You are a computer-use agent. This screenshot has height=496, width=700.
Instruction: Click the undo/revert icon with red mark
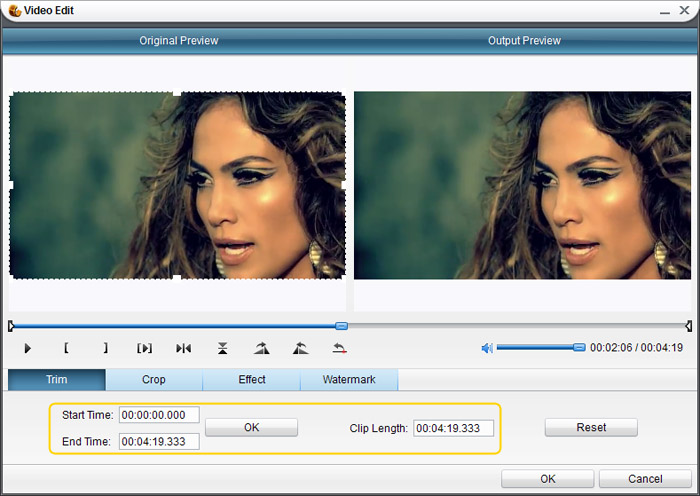[x=340, y=348]
